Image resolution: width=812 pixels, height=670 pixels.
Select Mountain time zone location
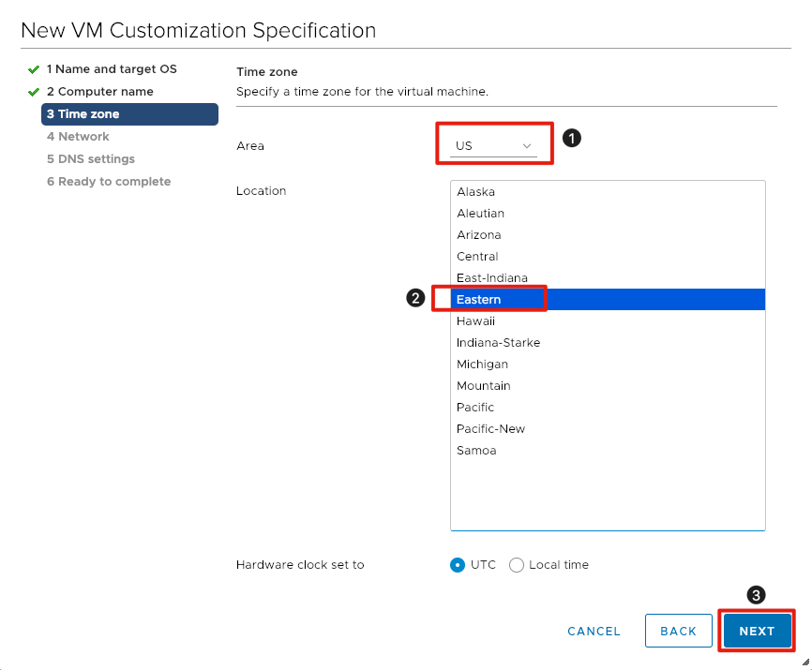pos(484,386)
